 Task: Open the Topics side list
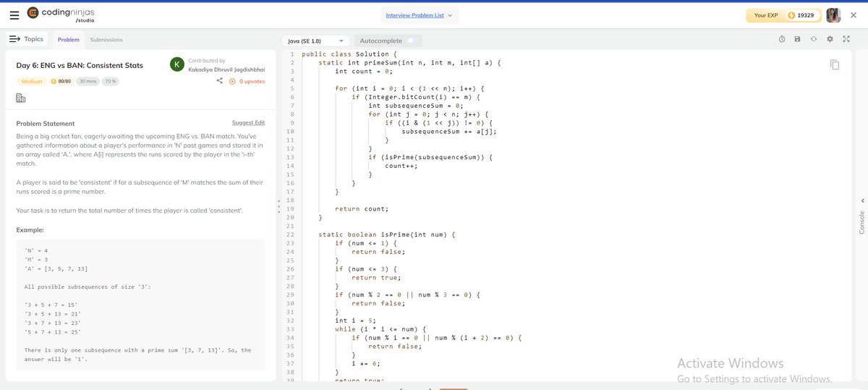tap(26, 39)
